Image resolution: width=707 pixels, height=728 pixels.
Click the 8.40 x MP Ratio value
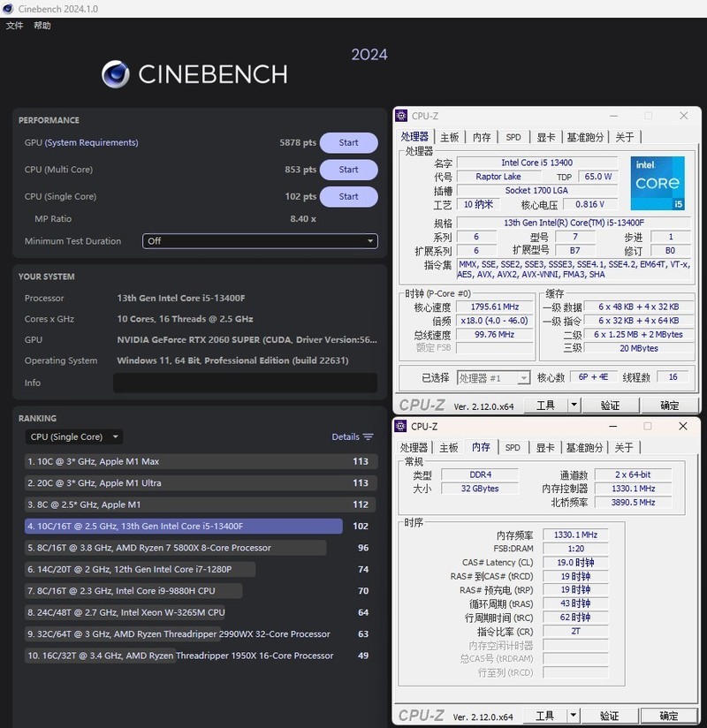[x=303, y=219]
